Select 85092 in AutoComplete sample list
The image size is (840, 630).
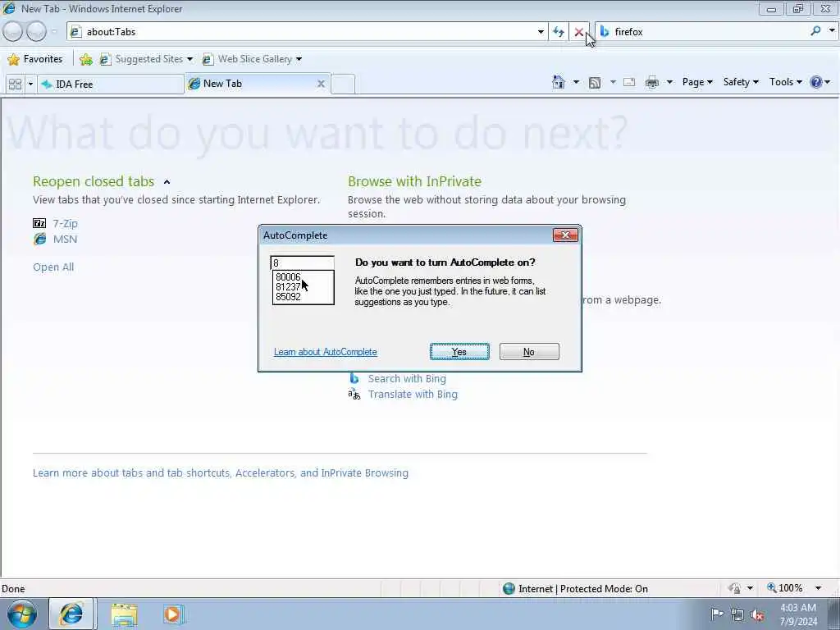coord(288,297)
